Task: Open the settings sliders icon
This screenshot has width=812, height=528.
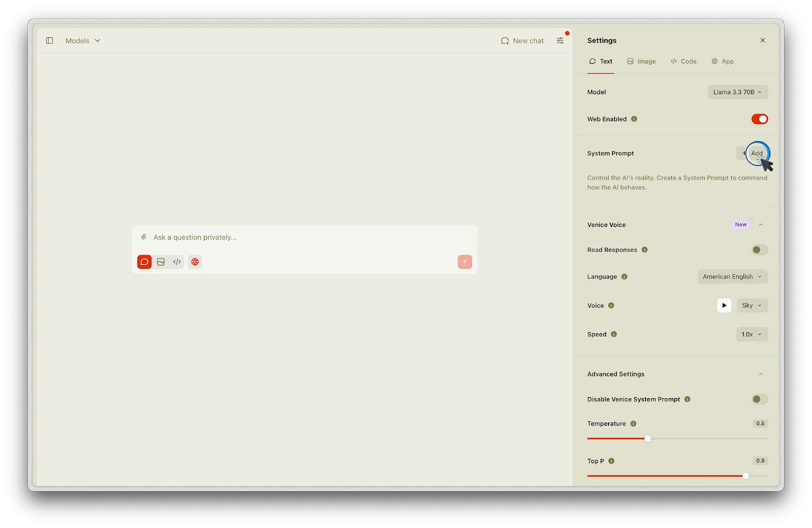Action: point(560,41)
